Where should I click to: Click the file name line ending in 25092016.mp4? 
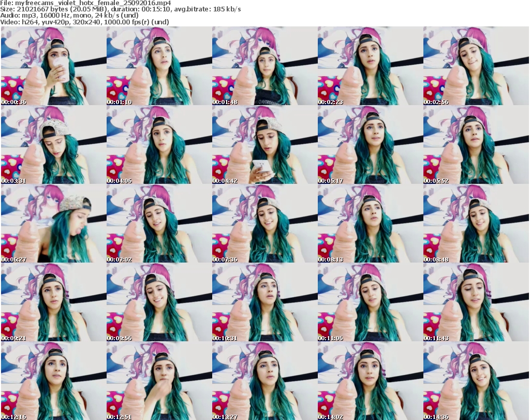pyautogui.click(x=85, y=3)
